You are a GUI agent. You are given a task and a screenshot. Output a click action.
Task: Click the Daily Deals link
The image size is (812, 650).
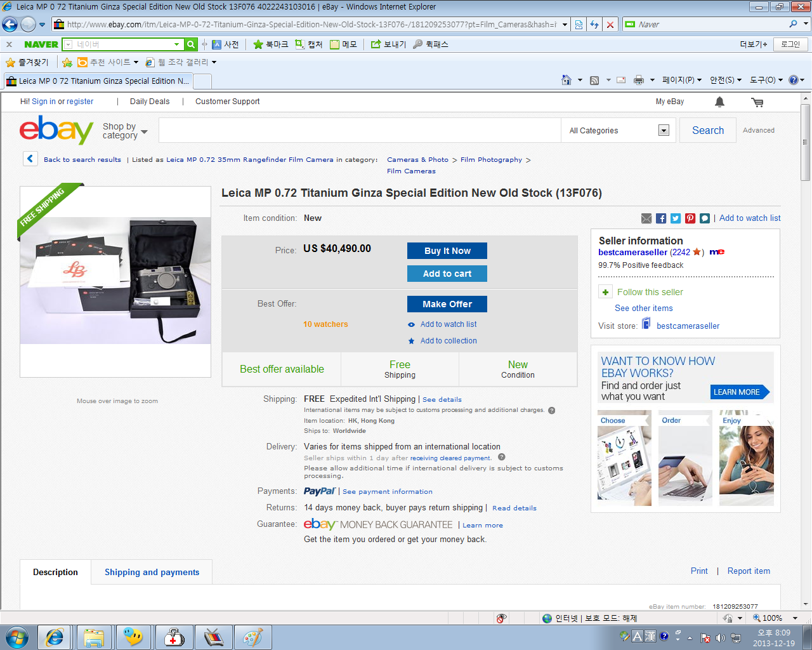click(x=150, y=102)
